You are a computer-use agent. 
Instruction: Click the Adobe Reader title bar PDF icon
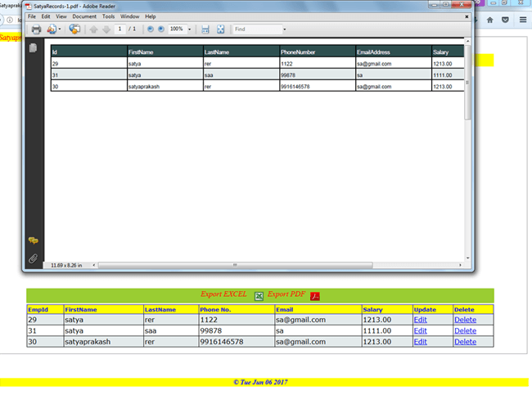pos(29,6)
